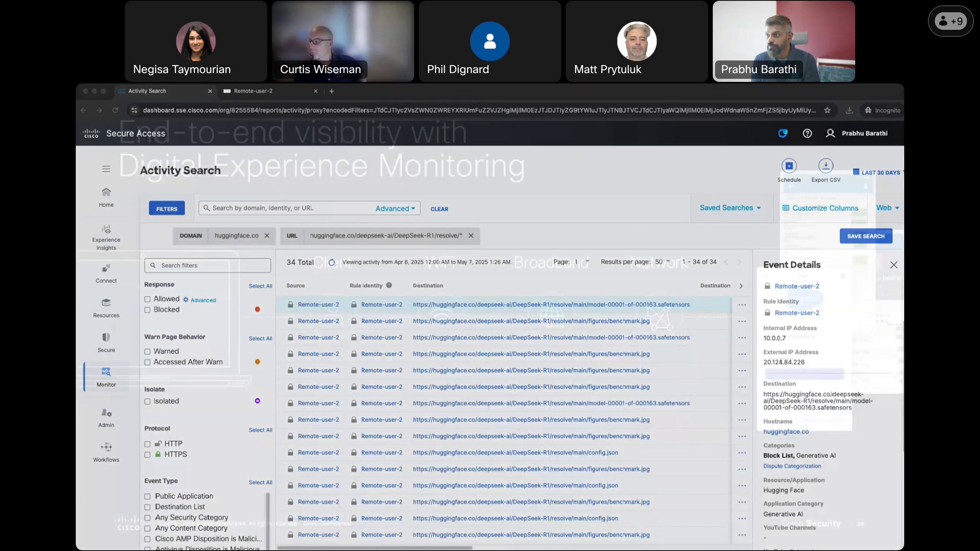Expand the Advanced search dropdown
The height and width of the screenshot is (551, 980).
(395, 208)
